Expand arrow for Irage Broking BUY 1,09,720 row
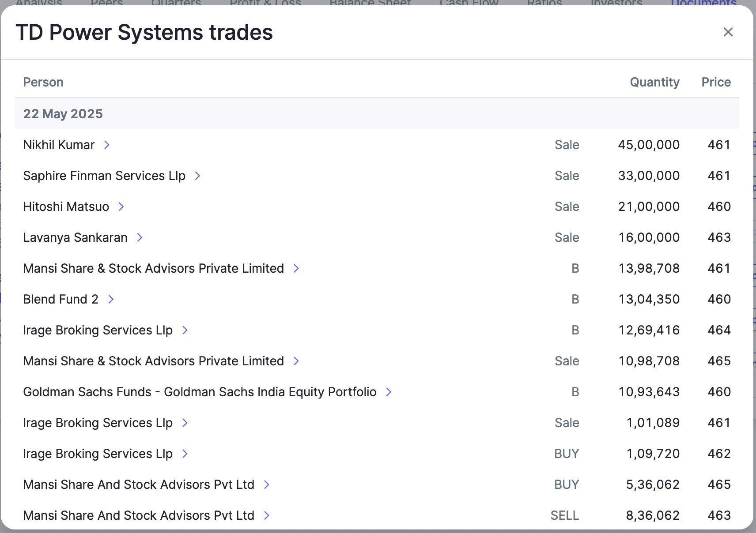Viewport: 756px width, 533px height. pyautogui.click(x=185, y=454)
